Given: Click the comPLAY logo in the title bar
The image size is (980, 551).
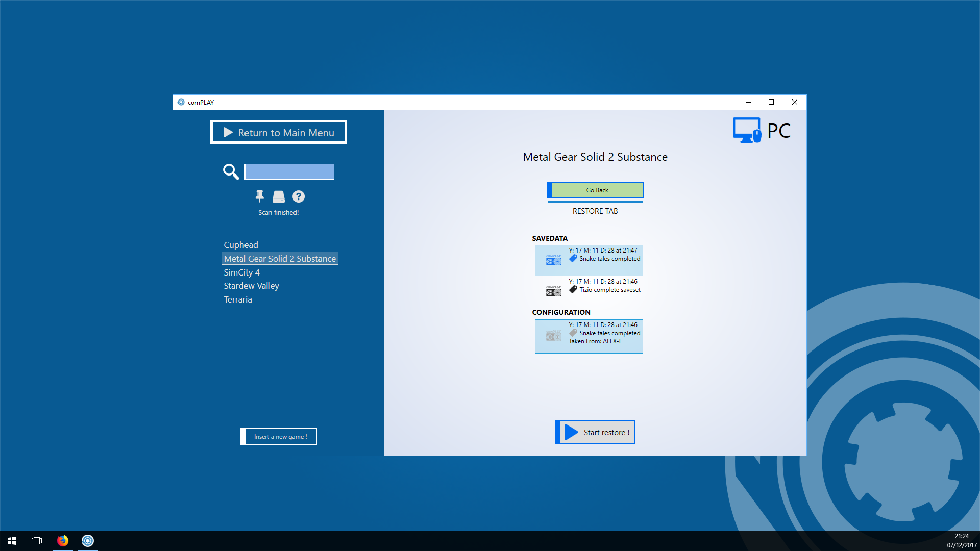Looking at the screenshot, I should click(x=181, y=102).
